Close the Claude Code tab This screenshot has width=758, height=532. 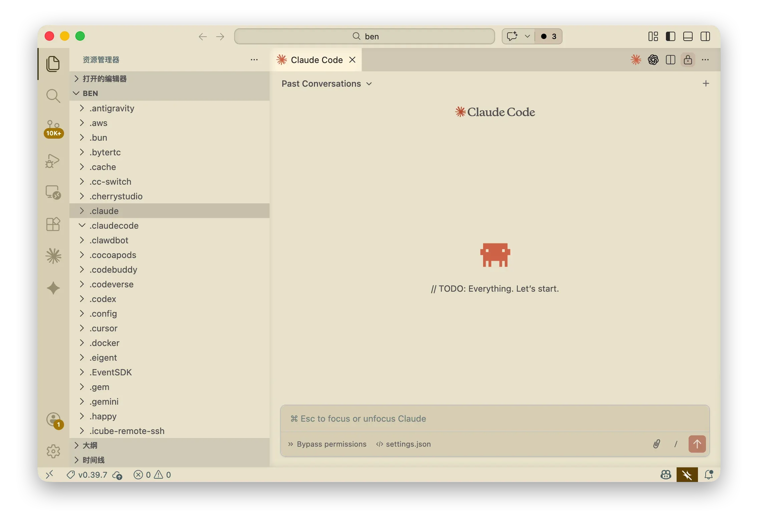(352, 60)
